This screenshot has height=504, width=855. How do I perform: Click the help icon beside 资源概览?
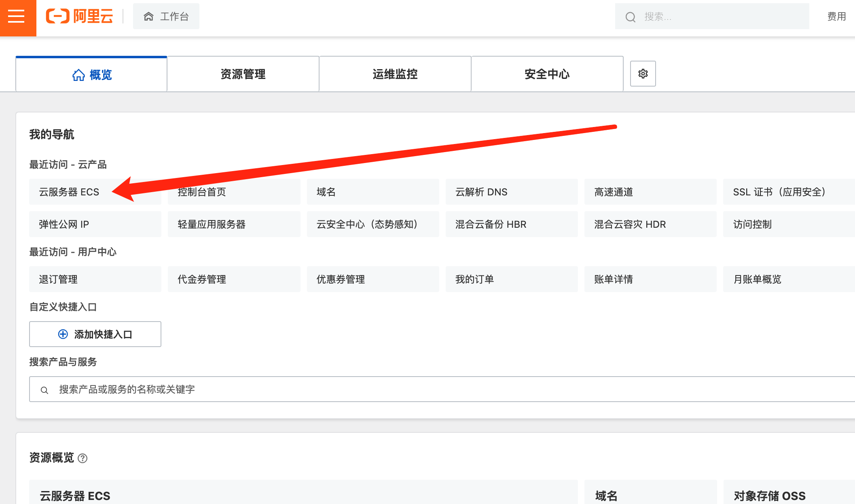(x=83, y=458)
